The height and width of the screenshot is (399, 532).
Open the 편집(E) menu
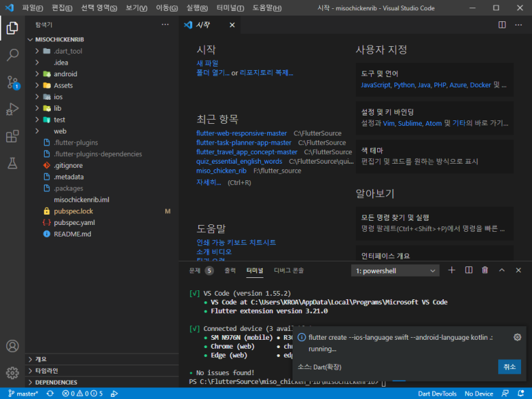[x=62, y=8]
